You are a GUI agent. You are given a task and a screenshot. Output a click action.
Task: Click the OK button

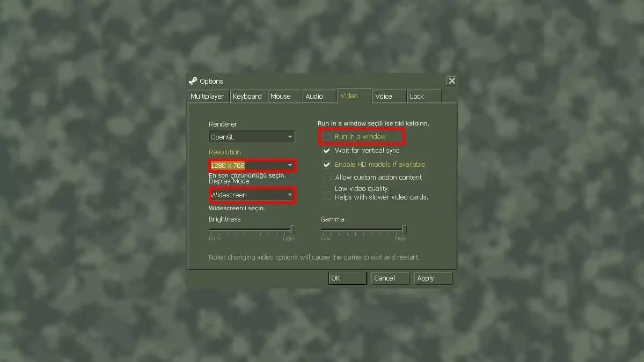347,278
